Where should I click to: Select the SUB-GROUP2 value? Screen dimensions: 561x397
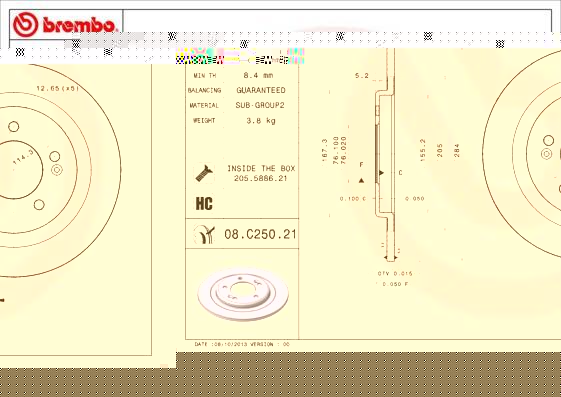260,105
